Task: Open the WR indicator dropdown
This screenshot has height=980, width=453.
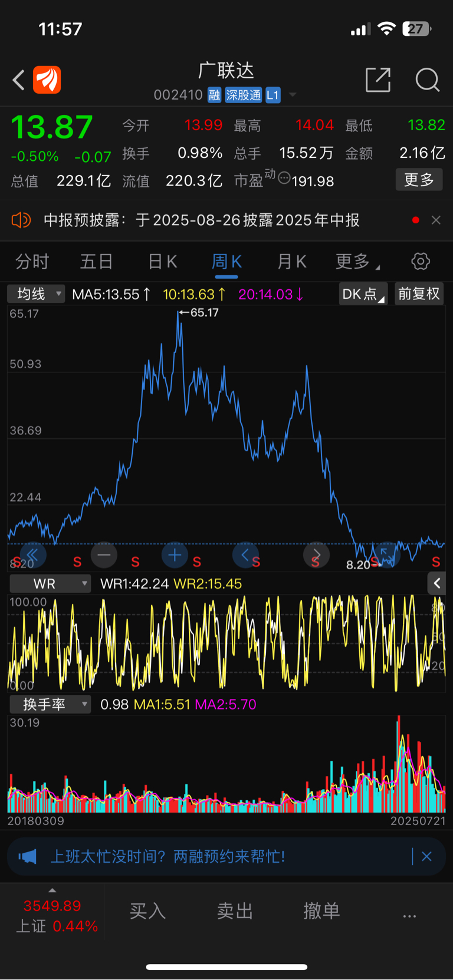Action: (x=50, y=583)
